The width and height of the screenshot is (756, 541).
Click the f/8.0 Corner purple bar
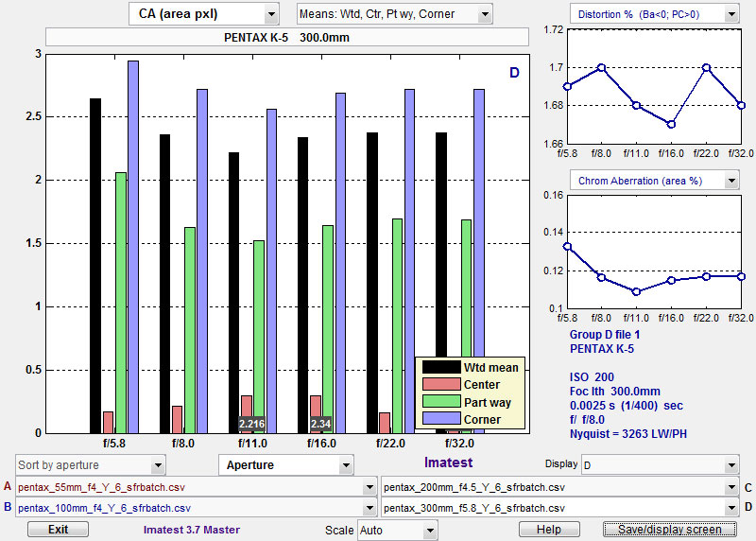point(202,261)
